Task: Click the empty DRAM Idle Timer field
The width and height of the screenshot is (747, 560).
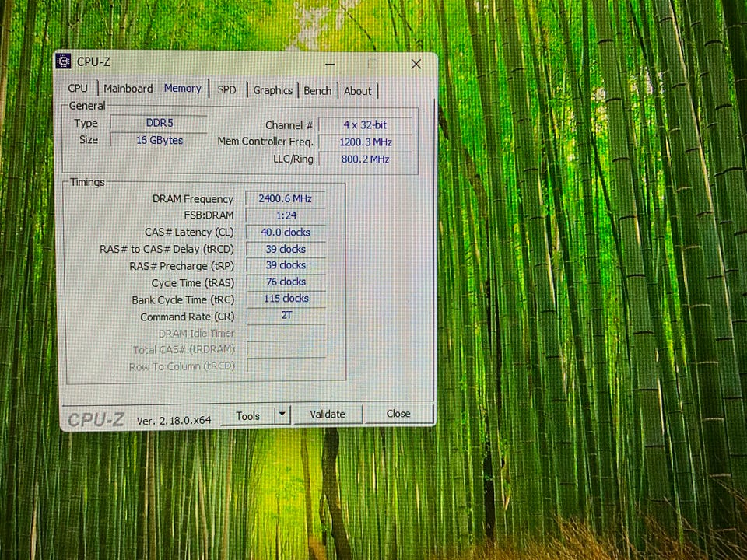Action: tap(286, 332)
